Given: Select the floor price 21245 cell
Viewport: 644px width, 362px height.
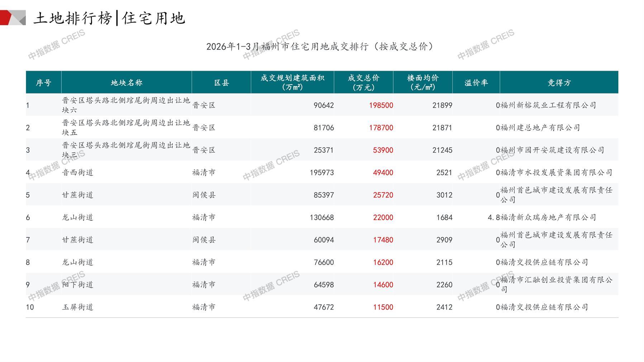Looking at the screenshot, I should [442, 150].
